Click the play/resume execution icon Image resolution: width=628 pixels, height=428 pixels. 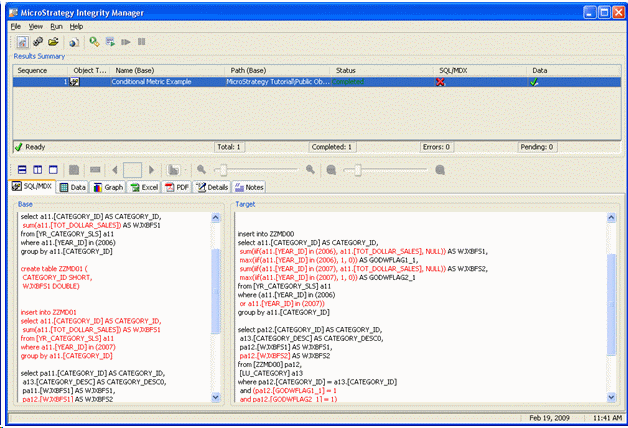point(126,42)
